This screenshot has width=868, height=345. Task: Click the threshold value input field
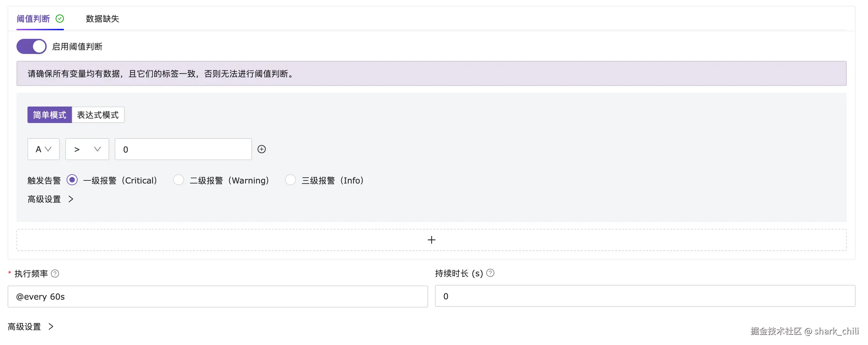tap(183, 149)
